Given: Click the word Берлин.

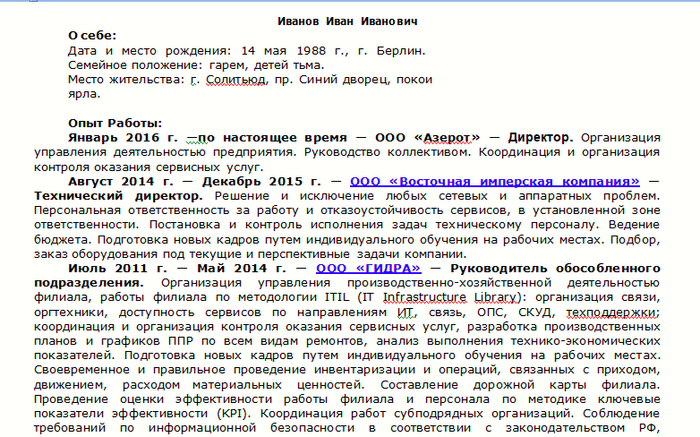Looking at the screenshot, I should point(401,51).
